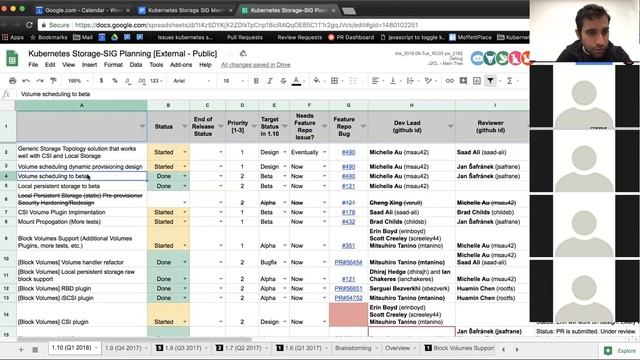Screen dimensions: 640x360
Task: Toggle strikethrough formatting
Action: click(x=283, y=81)
